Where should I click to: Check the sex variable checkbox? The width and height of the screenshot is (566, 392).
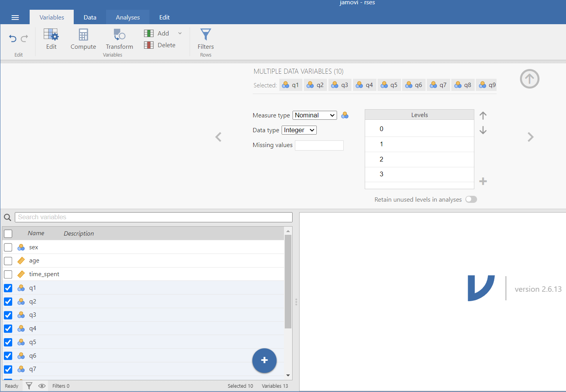pyautogui.click(x=8, y=247)
